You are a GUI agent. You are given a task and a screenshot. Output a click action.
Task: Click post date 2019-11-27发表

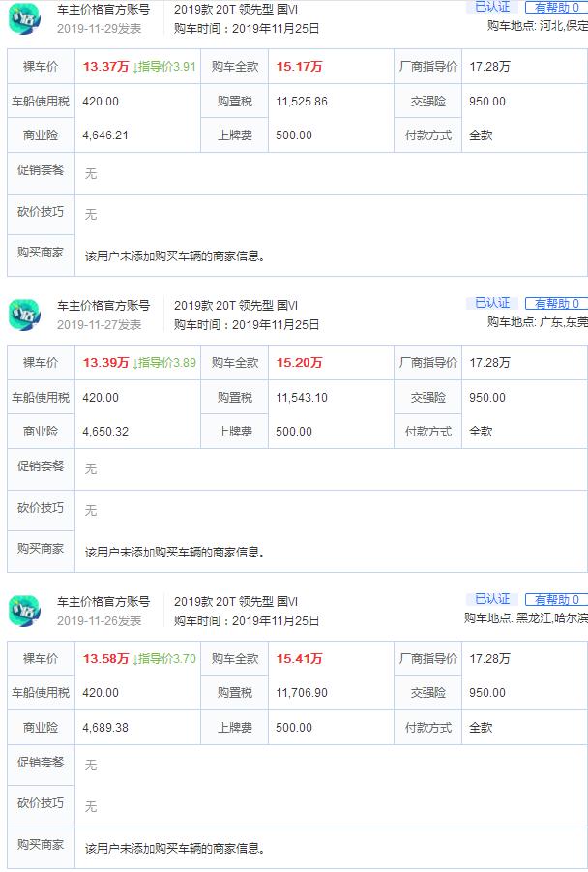tap(100, 325)
